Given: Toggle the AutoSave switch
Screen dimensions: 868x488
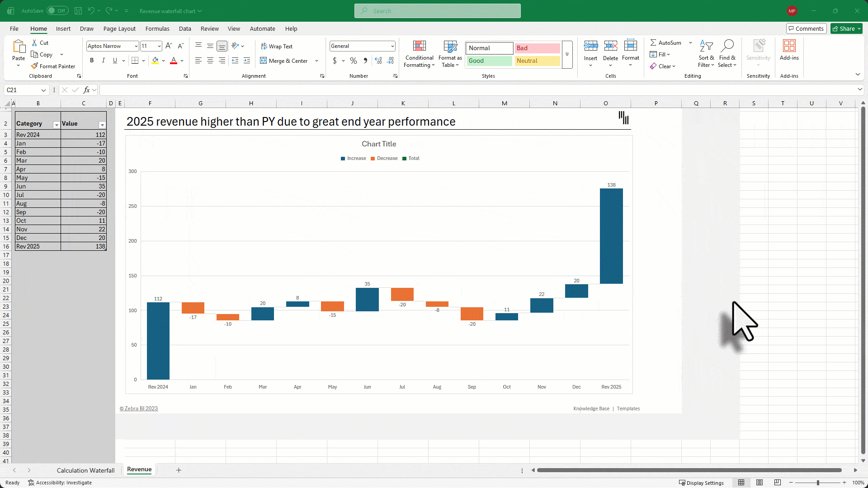Looking at the screenshot, I should (x=57, y=10).
